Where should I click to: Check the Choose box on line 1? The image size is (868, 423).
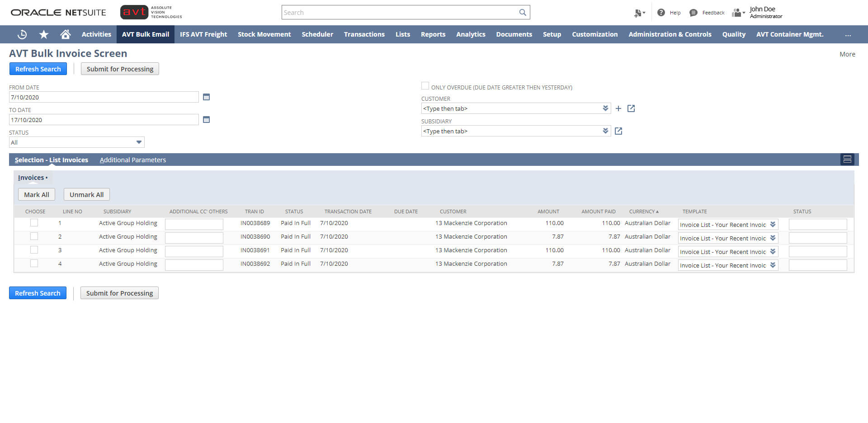pyautogui.click(x=34, y=222)
